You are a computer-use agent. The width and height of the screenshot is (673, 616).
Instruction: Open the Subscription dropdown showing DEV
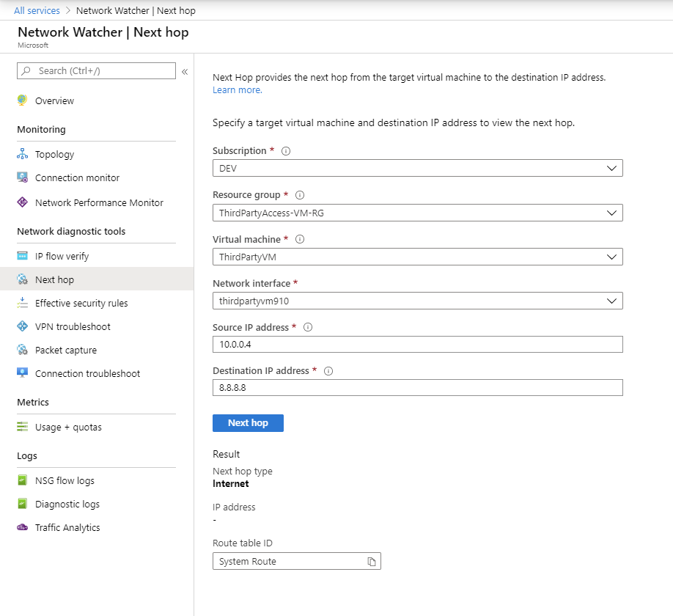[418, 168]
